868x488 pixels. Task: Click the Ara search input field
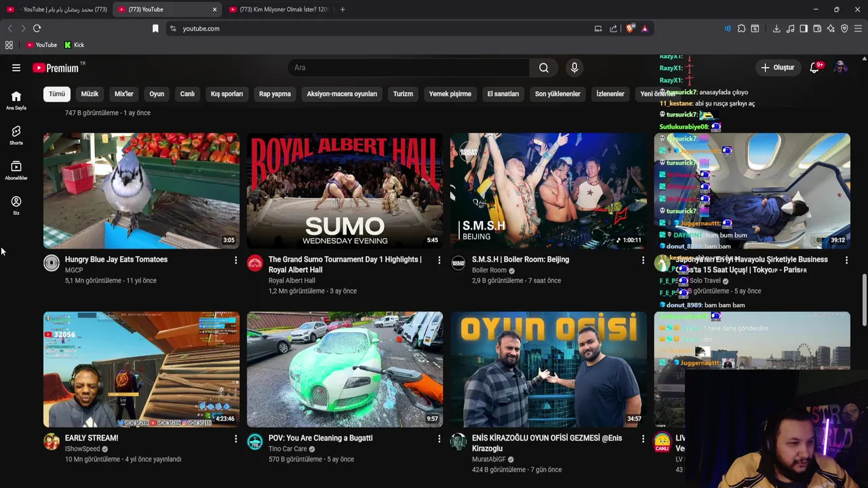point(408,68)
